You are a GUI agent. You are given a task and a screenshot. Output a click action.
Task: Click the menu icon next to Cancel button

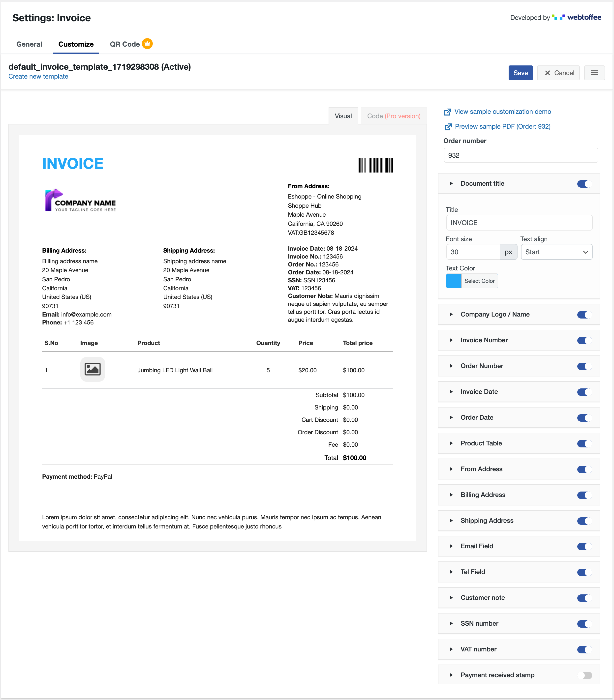(594, 73)
